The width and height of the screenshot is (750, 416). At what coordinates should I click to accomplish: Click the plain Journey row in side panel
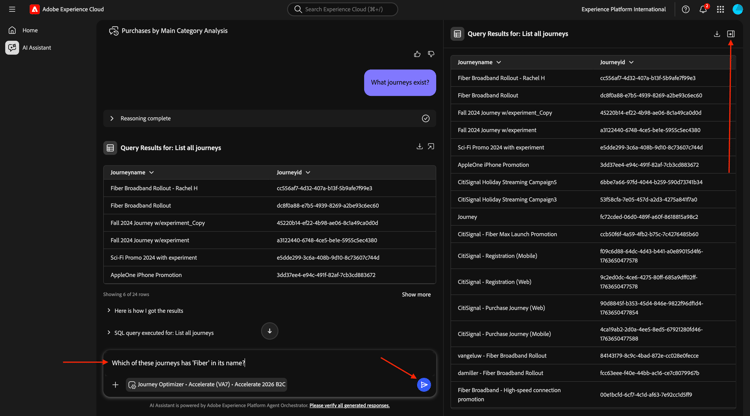pos(593,217)
